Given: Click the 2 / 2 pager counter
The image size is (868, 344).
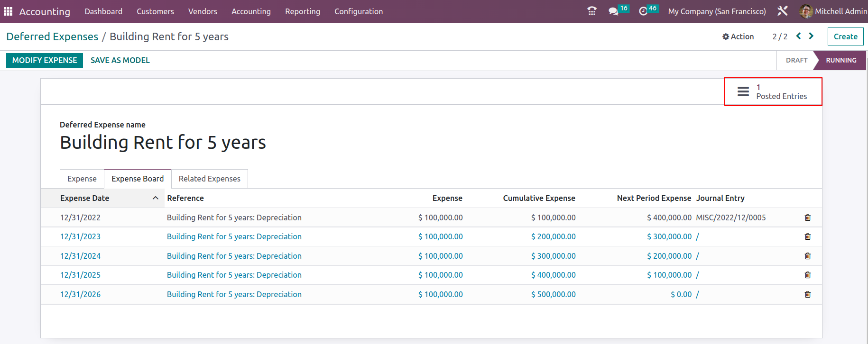Looking at the screenshot, I should (780, 36).
